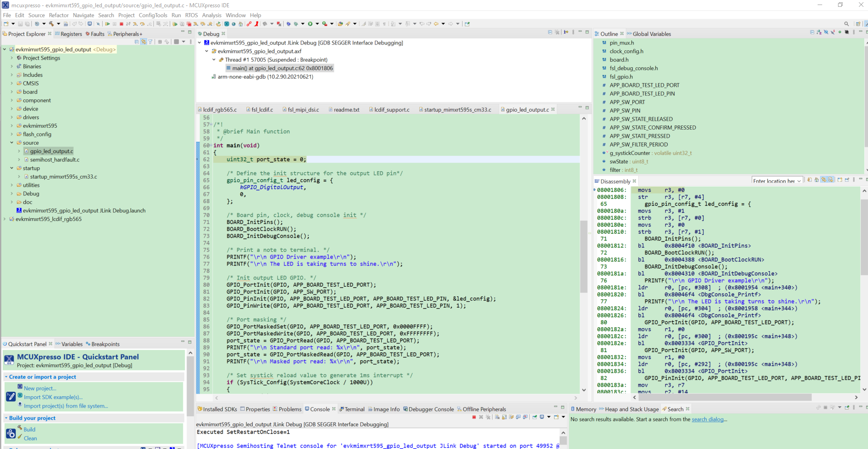
Task: Collapse the source folder in Project Explorer
Action: pos(11,143)
